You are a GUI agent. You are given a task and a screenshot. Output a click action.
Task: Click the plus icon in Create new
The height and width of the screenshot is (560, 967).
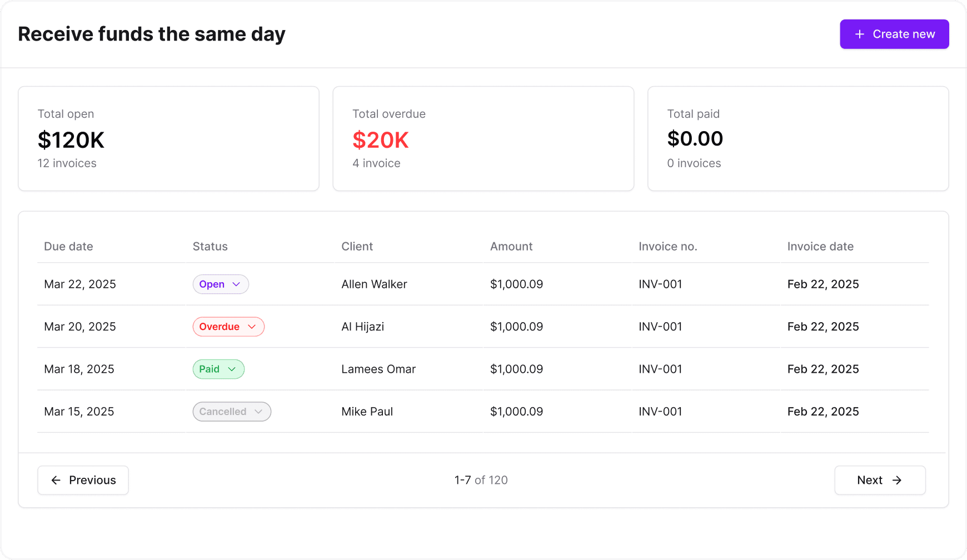coord(859,34)
